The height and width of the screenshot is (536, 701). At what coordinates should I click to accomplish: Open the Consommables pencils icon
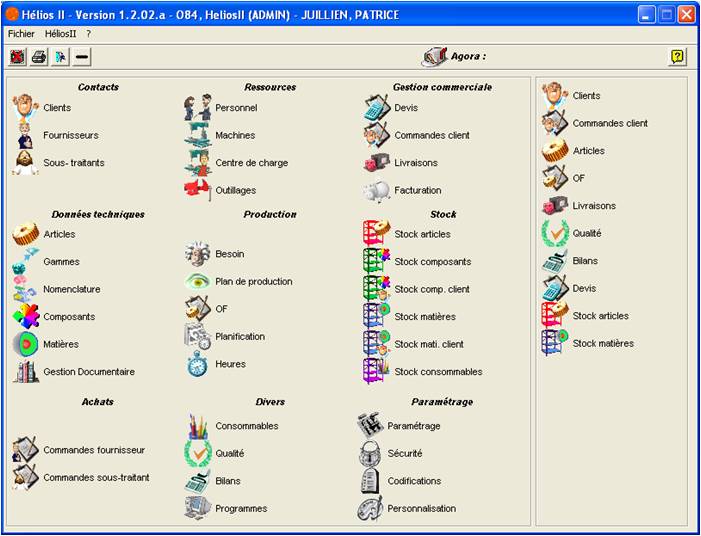[x=197, y=426]
